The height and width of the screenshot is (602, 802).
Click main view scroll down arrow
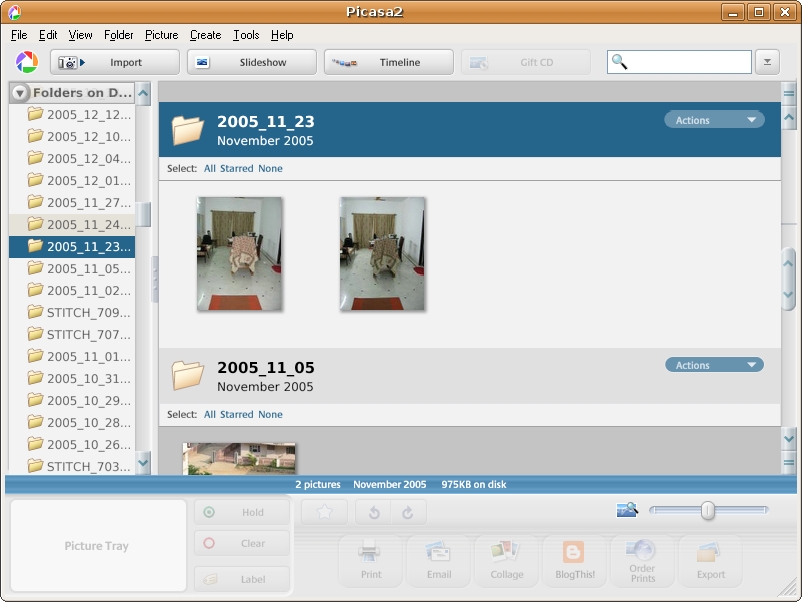pos(789,439)
